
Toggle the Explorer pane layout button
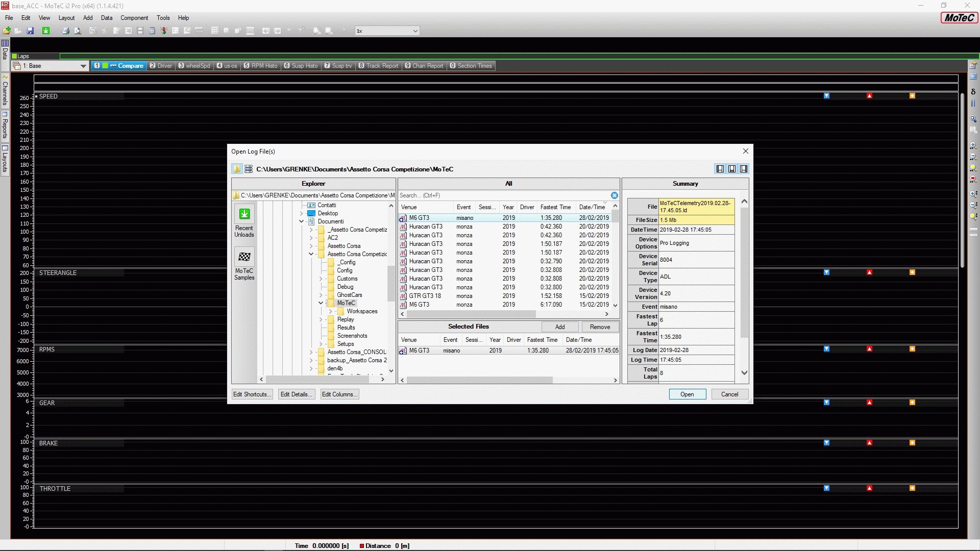720,169
